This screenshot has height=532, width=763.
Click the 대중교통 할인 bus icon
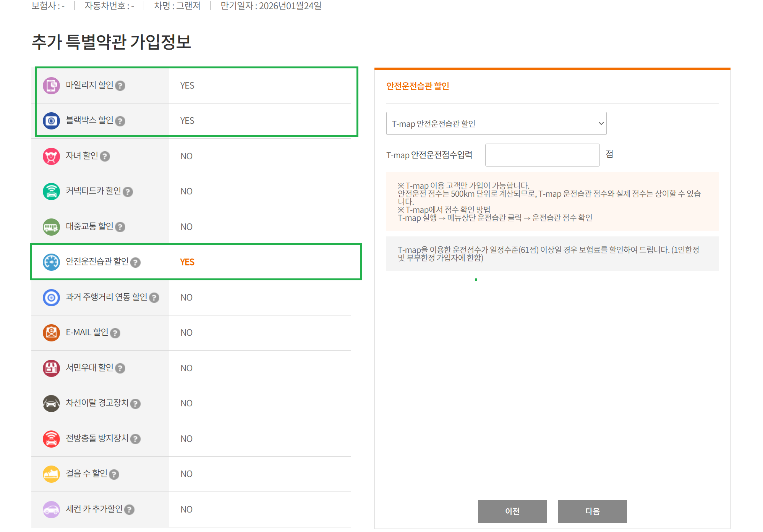tap(51, 227)
